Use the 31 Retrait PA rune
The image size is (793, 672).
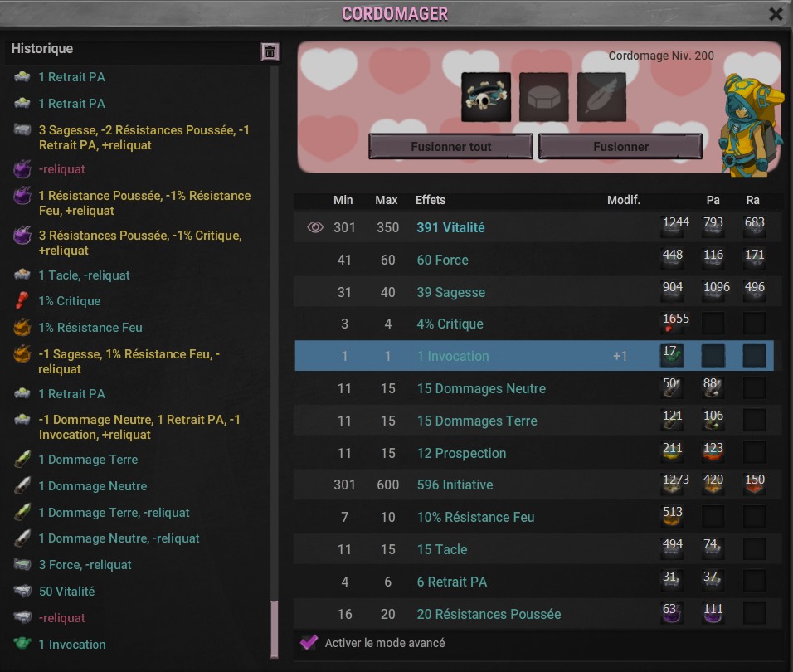tap(673, 582)
